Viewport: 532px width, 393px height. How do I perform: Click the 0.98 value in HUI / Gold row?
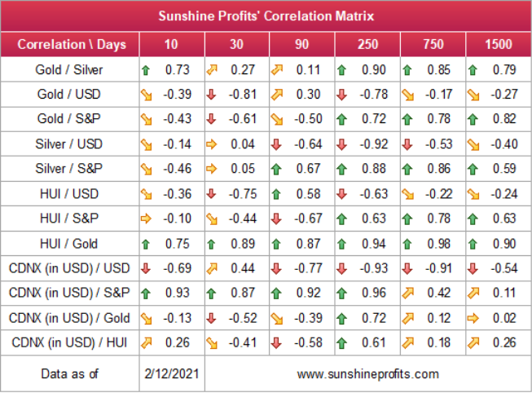tap(438, 244)
